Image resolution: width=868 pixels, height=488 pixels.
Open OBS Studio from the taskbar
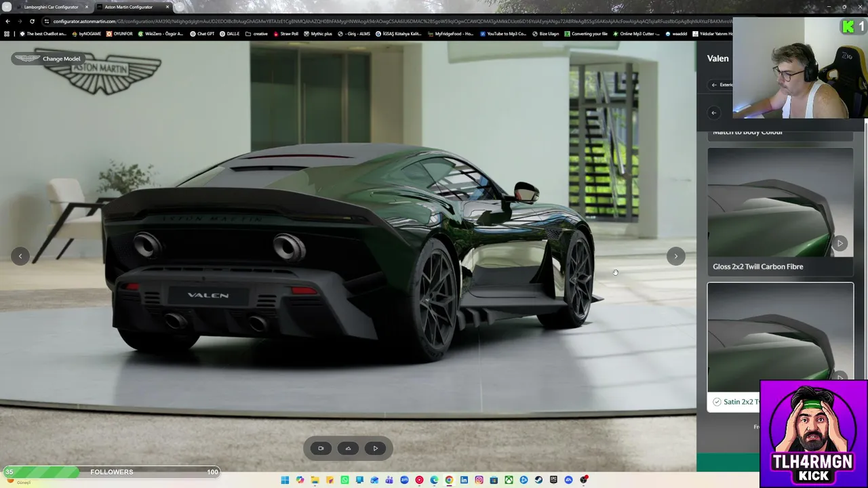[x=583, y=480]
